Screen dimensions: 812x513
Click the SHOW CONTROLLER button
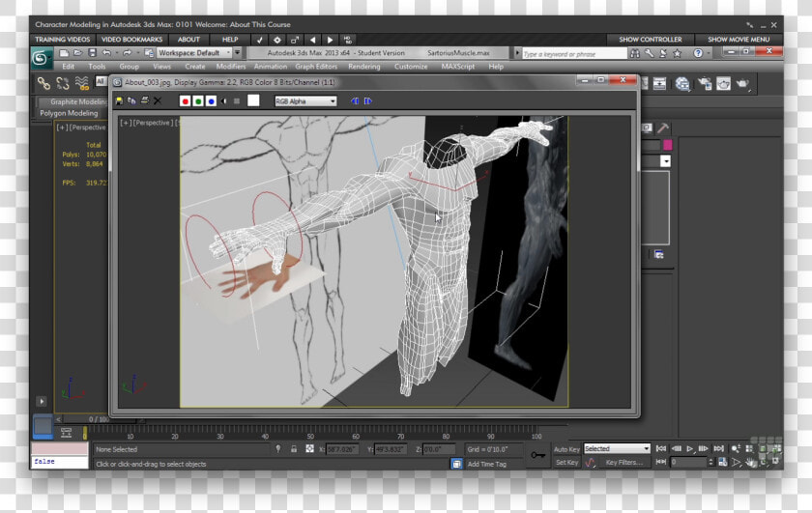tap(651, 40)
